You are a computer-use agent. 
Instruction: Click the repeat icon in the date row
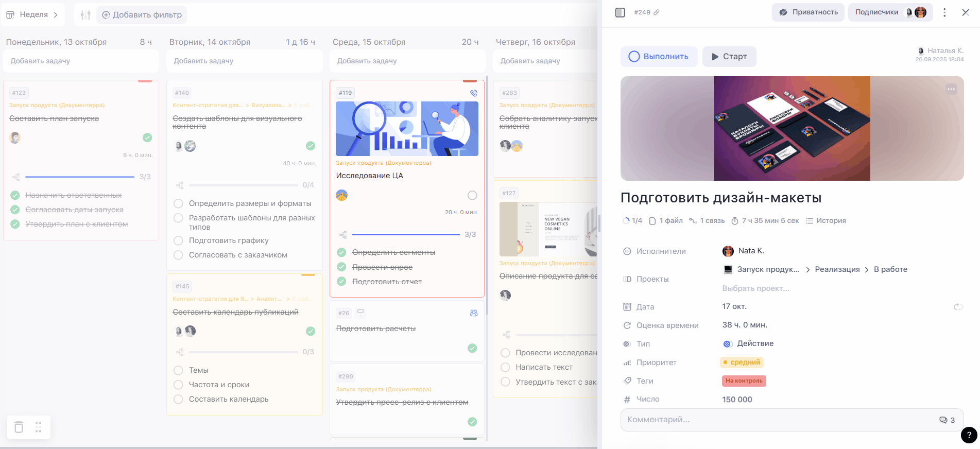pyautogui.click(x=958, y=307)
